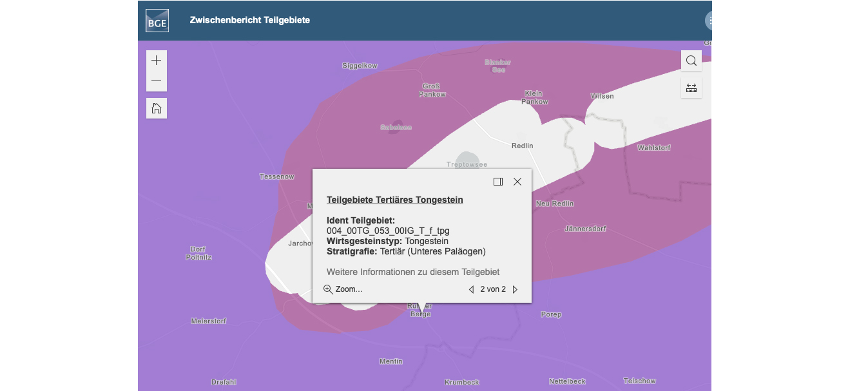Open the menu in the header
The width and height of the screenshot is (868, 391).
click(709, 21)
